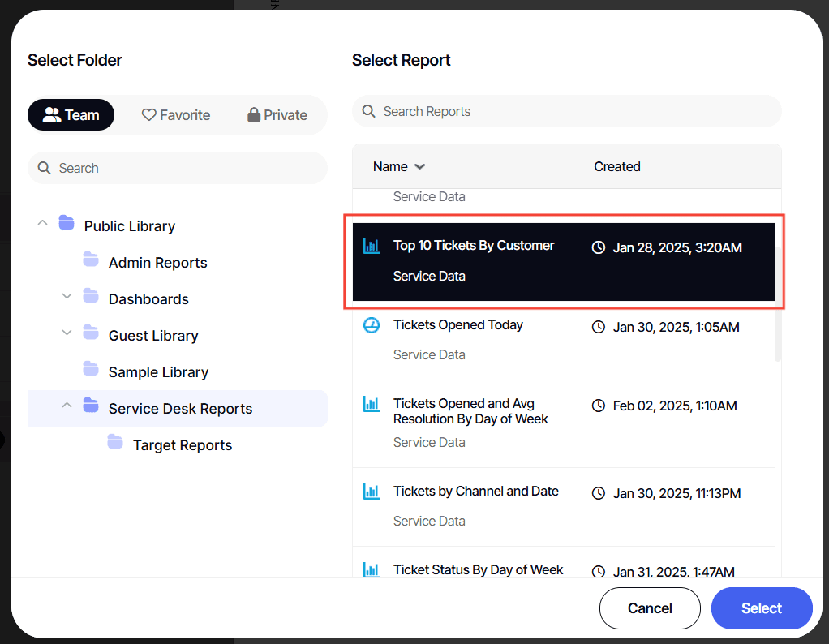Cancel the report selection dialog
Viewport: 829px width, 644px height.
pos(649,608)
